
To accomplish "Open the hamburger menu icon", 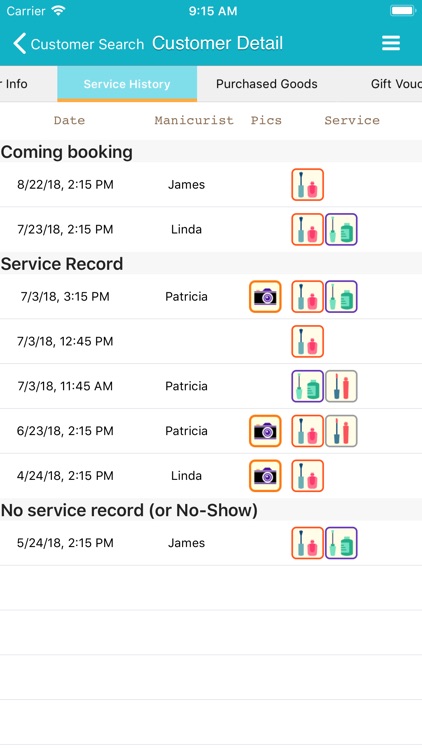I will [x=390, y=43].
